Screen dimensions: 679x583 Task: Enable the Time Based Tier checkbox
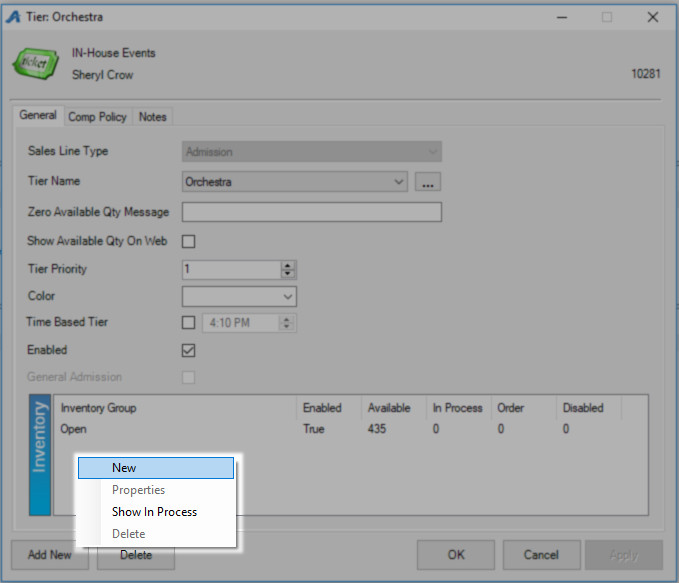188,323
